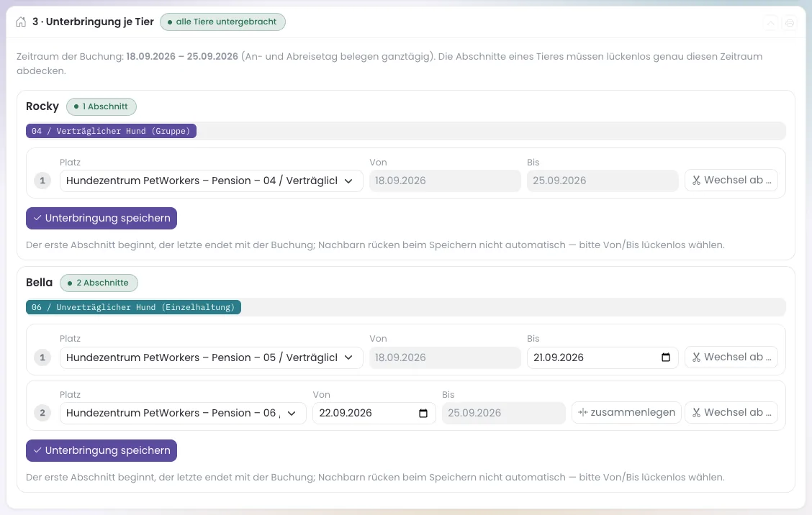Click the '1 Abschnitt' badge next to Rocky
Screen dimensions: 812x515
coord(101,106)
